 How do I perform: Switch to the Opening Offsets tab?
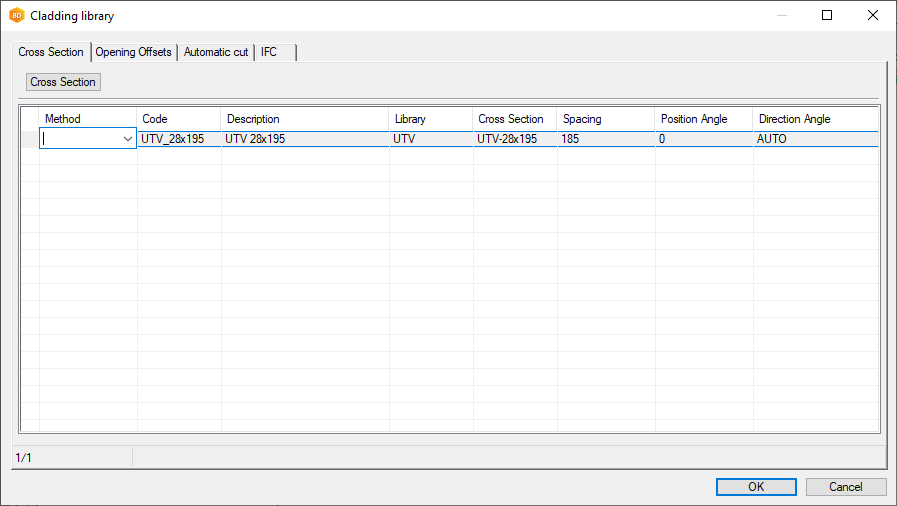pos(134,52)
